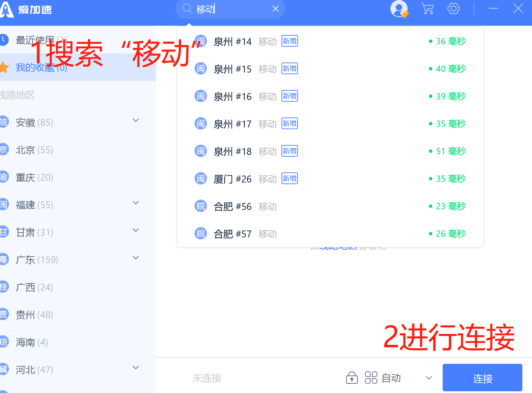Click the 51 毫秒 latency of 泉州 #18

pyautogui.click(x=447, y=151)
